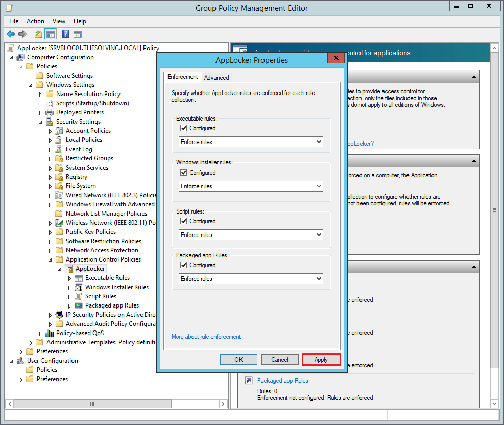Click the Restricted Groups folder icon
504x425 pixels.
59,158
